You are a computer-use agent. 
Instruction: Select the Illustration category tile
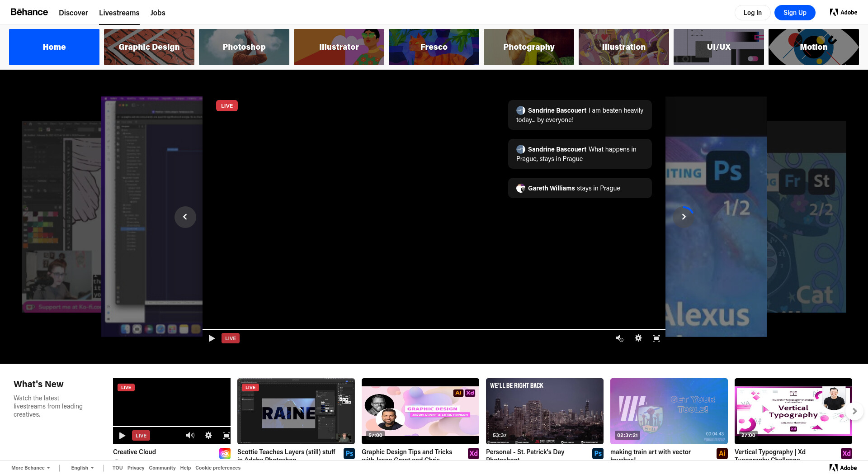[x=624, y=47]
